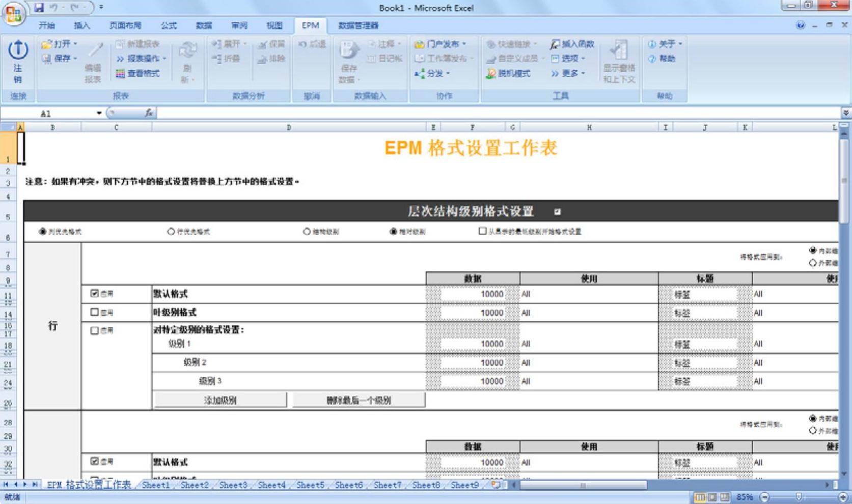Screen dimensions: 852x504
Task: Click the 保留 keep icon
Action: pos(262,44)
